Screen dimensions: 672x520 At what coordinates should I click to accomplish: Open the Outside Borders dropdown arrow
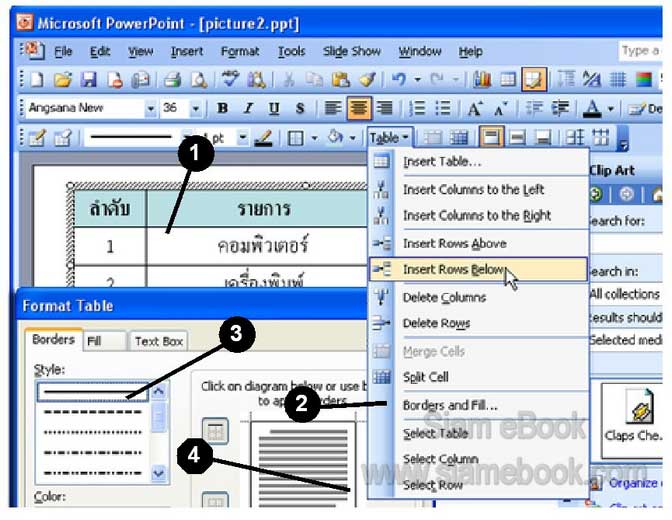tap(315, 138)
